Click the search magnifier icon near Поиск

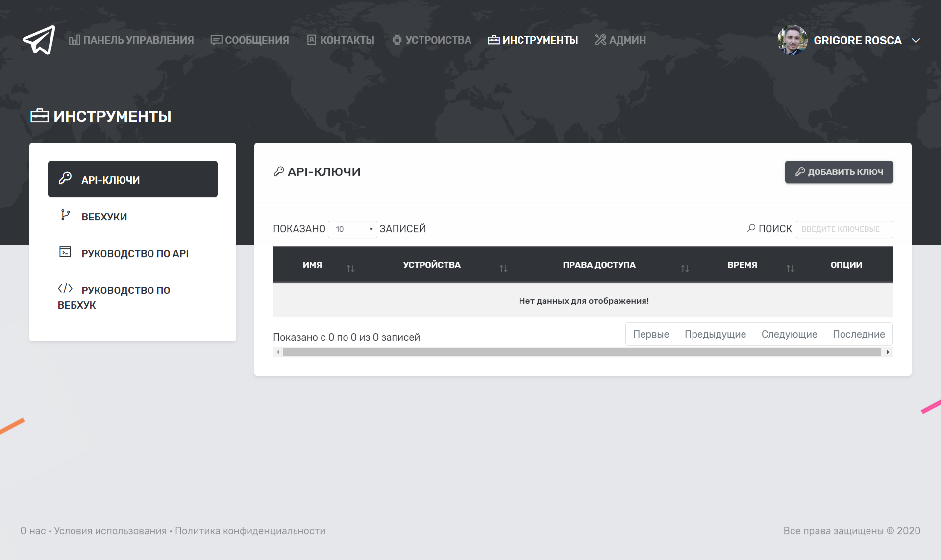pyautogui.click(x=751, y=228)
